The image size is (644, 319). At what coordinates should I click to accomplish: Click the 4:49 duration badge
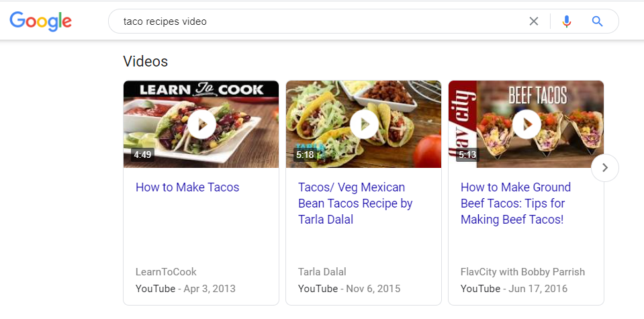point(142,155)
